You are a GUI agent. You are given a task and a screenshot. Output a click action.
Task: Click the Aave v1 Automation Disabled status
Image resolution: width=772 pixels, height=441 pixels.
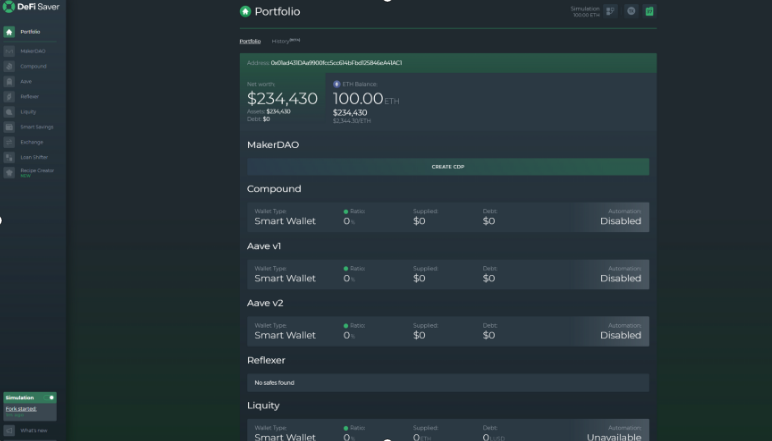tap(620, 278)
